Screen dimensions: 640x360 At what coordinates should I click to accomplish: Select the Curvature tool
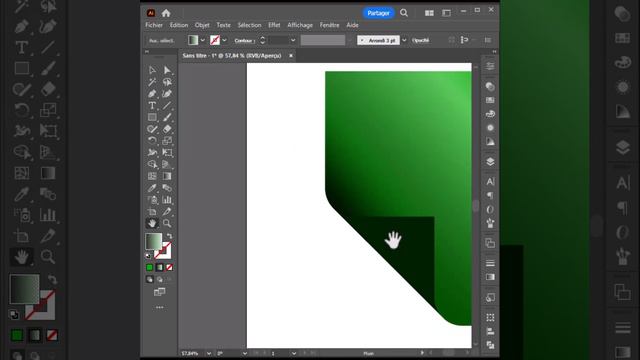(167, 94)
